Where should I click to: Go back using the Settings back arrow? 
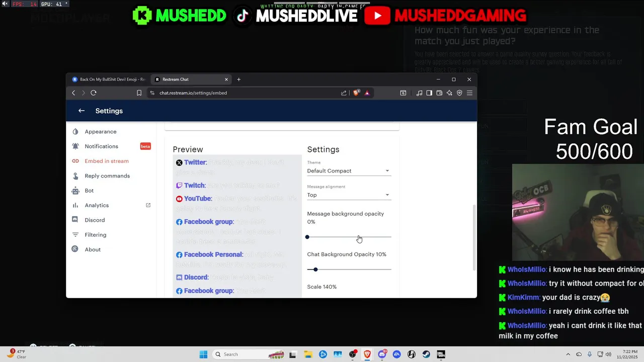[82, 111]
